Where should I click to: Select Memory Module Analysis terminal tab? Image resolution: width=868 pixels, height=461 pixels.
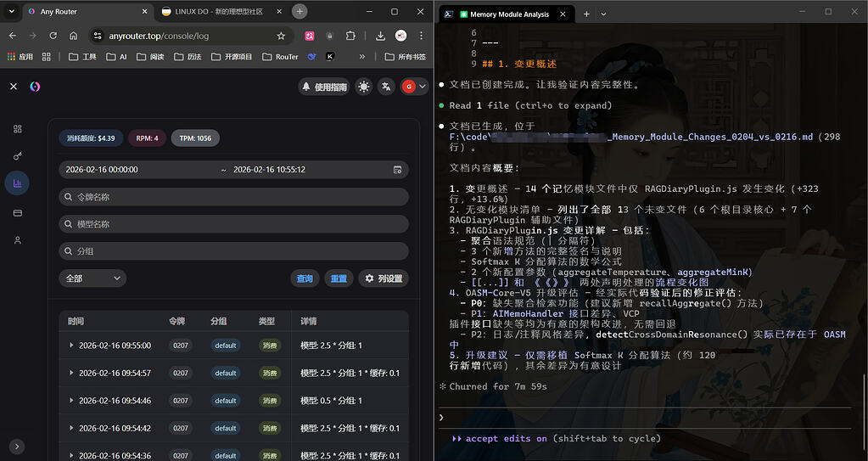click(507, 14)
